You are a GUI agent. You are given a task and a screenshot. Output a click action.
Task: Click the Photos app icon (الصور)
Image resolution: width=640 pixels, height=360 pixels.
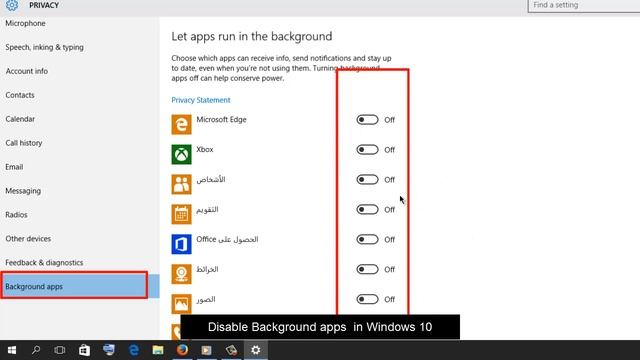(x=181, y=304)
